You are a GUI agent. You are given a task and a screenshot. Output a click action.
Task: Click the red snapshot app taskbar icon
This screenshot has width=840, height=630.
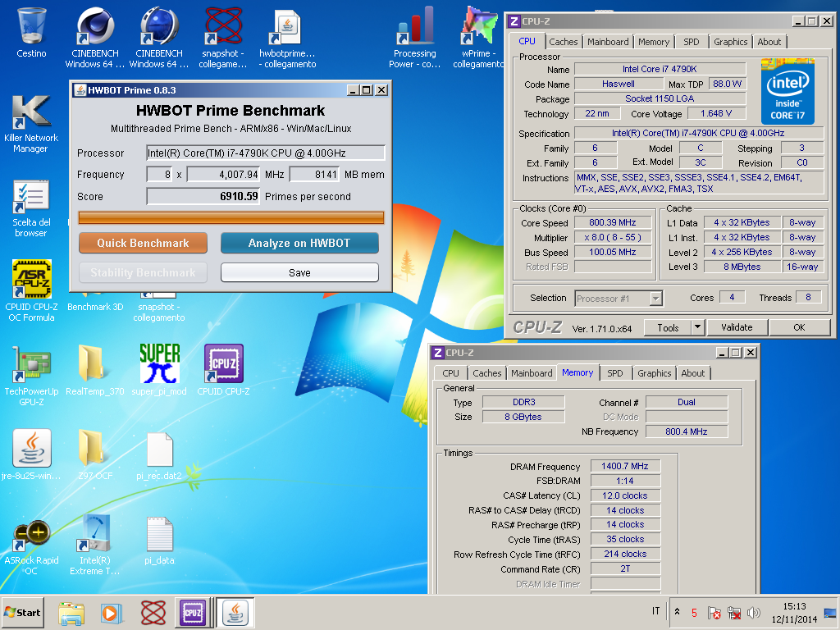point(153,613)
